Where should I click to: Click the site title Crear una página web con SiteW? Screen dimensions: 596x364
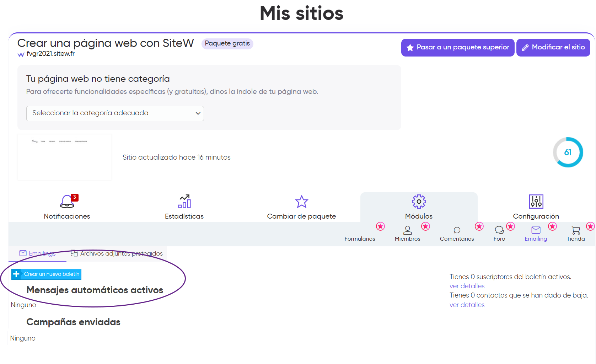pos(106,43)
